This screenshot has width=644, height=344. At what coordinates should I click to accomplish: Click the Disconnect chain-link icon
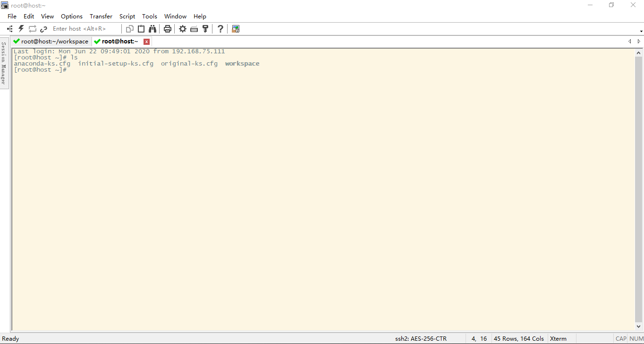[44, 29]
